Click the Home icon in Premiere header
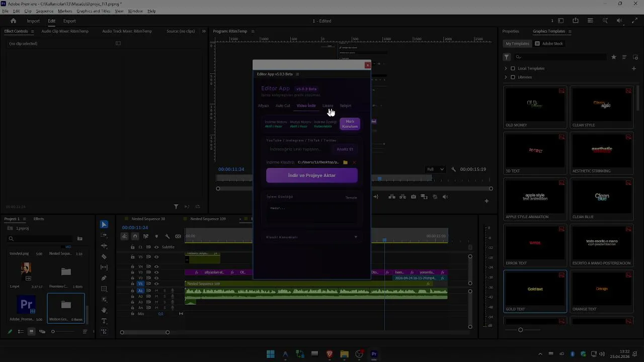This screenshot has width=644, height=362. click(14, 21)
